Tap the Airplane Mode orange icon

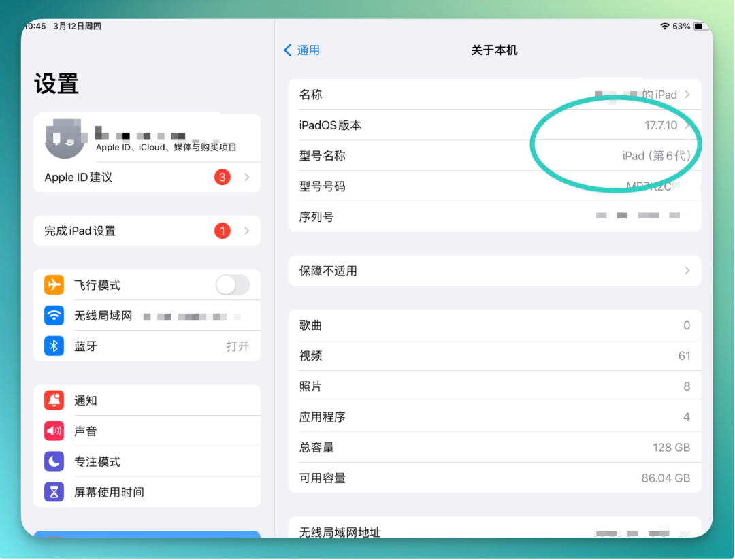point(54,285)
